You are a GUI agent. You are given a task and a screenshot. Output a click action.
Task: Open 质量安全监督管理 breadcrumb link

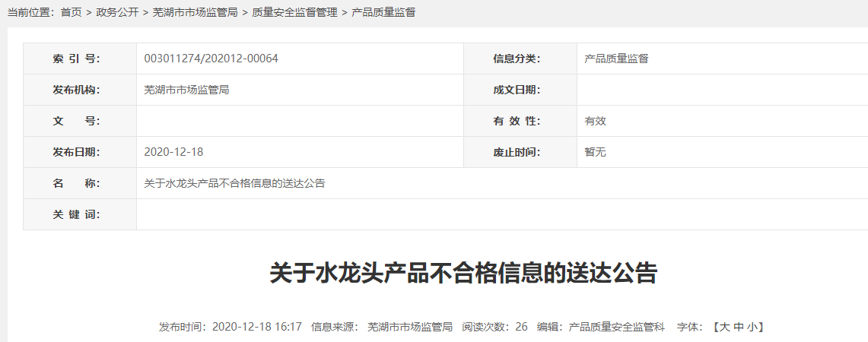point(294,12)
